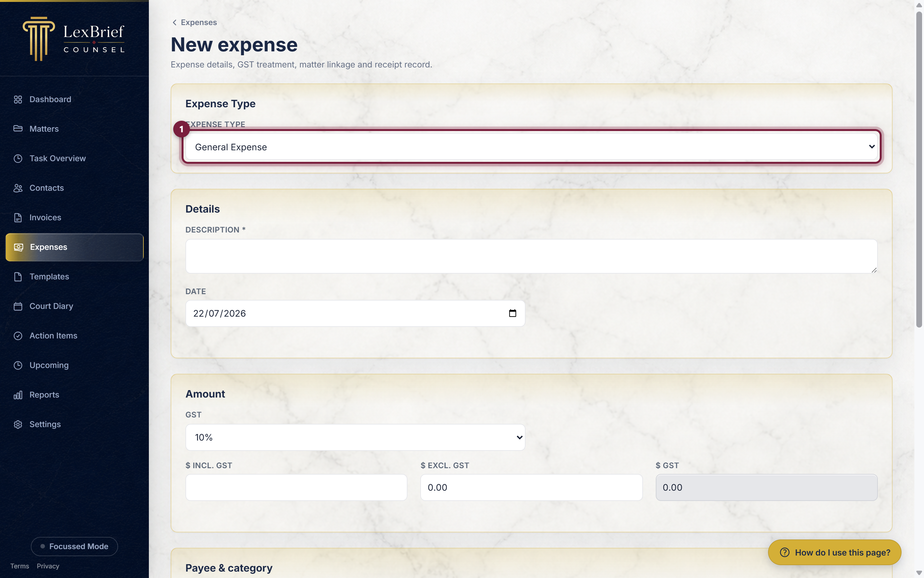Click the LexBrief Counsel pillar logo
The image size is (924, 578).
(38, 39)
